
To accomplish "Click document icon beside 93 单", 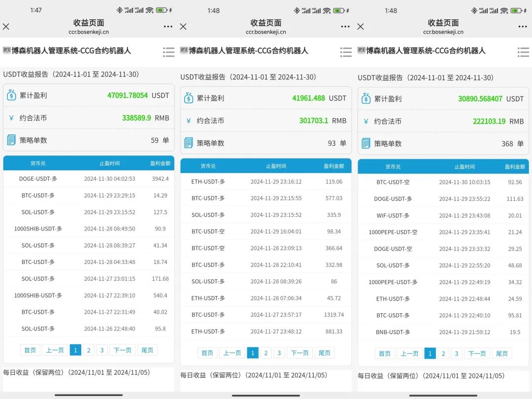I will (188, 143).
